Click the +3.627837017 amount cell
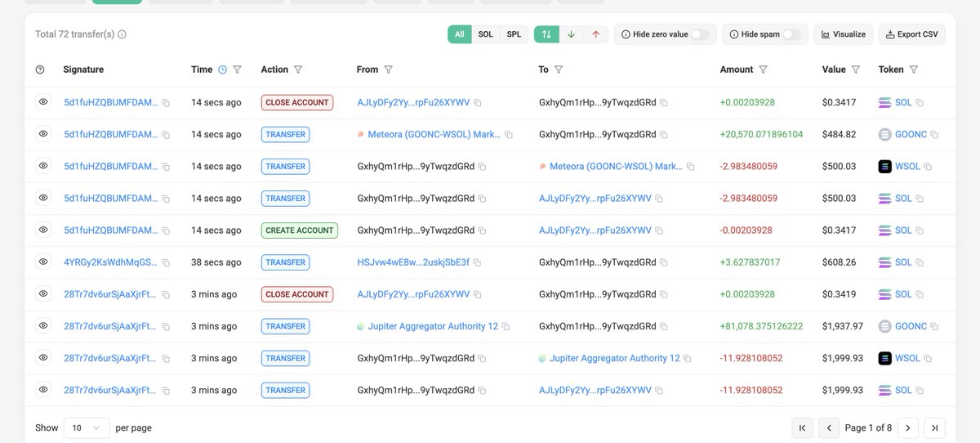The width and height of the screenshot is (980, 443). [x=750, y=262]
